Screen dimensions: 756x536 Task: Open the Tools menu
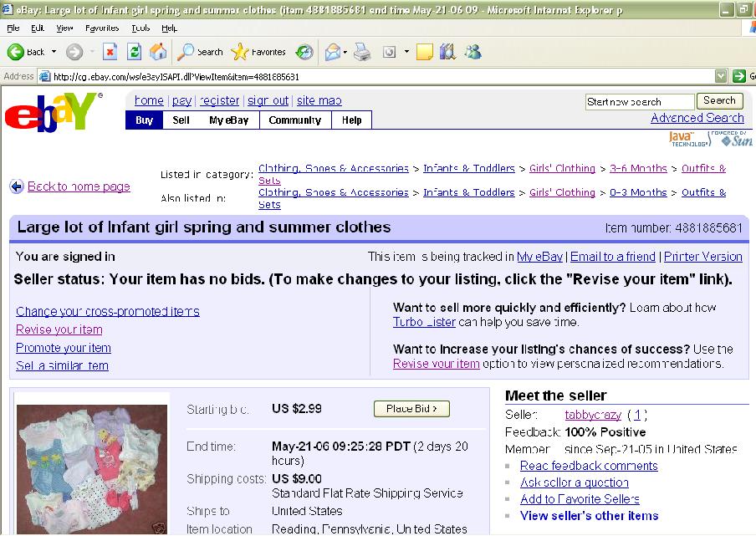click(x=140, y=28)
